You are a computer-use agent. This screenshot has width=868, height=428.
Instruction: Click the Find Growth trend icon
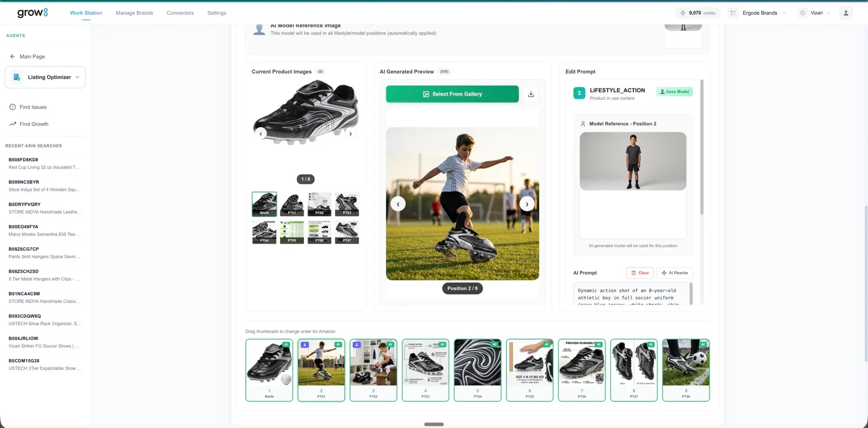(x=12, y=124)
